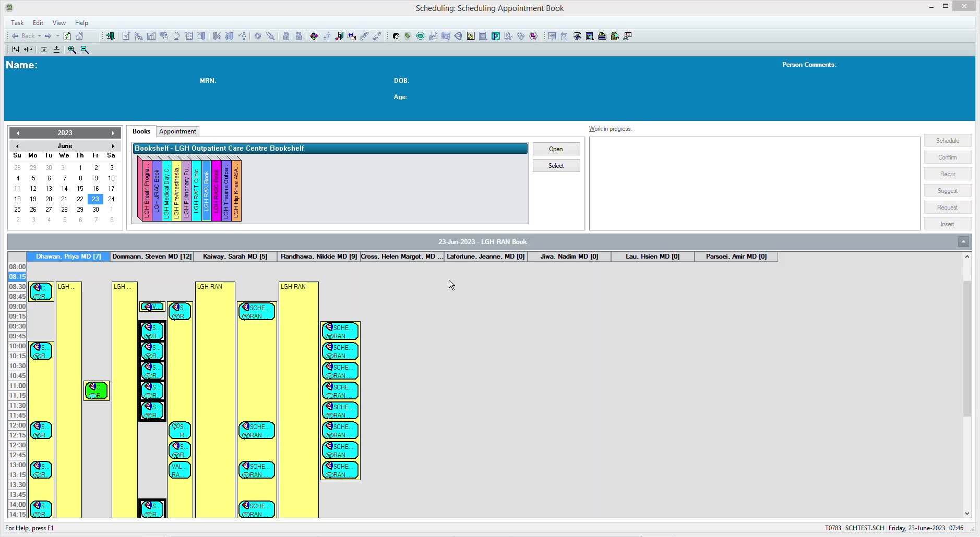
Task: Click the compress rows height icon
Action: point(44,50)
